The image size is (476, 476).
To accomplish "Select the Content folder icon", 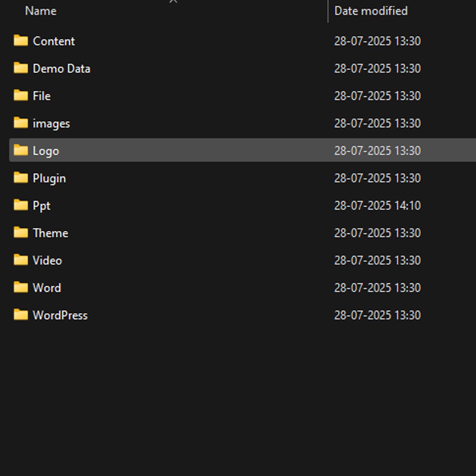I will [21, 40].
